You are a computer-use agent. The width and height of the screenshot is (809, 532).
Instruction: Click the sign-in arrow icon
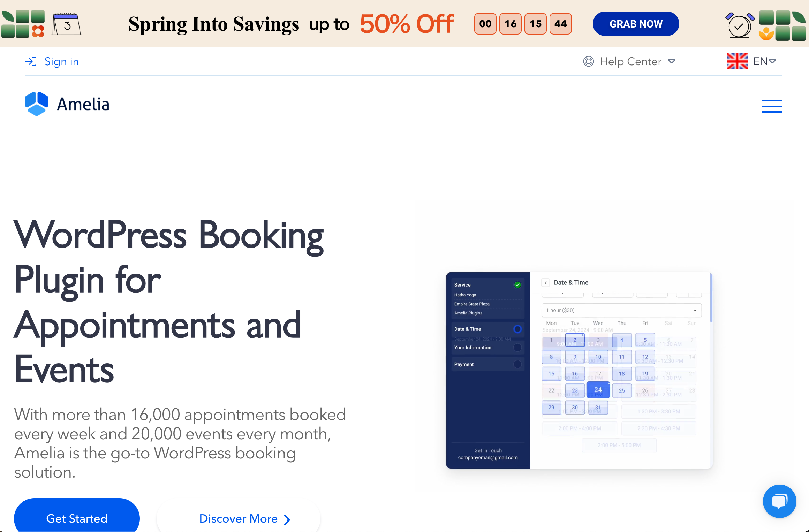point(31,62)
